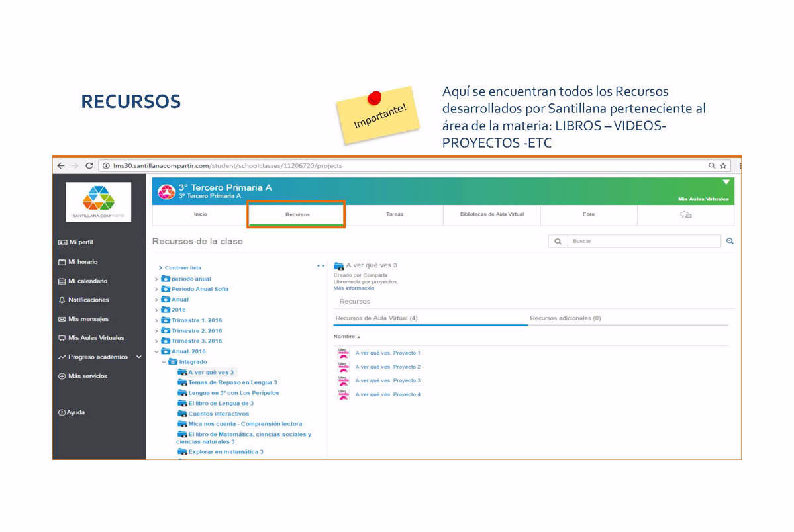Click the Santillana Compartir logo
Image resolution: width=794 pixels, height=532 pixels.
point(98,201)
